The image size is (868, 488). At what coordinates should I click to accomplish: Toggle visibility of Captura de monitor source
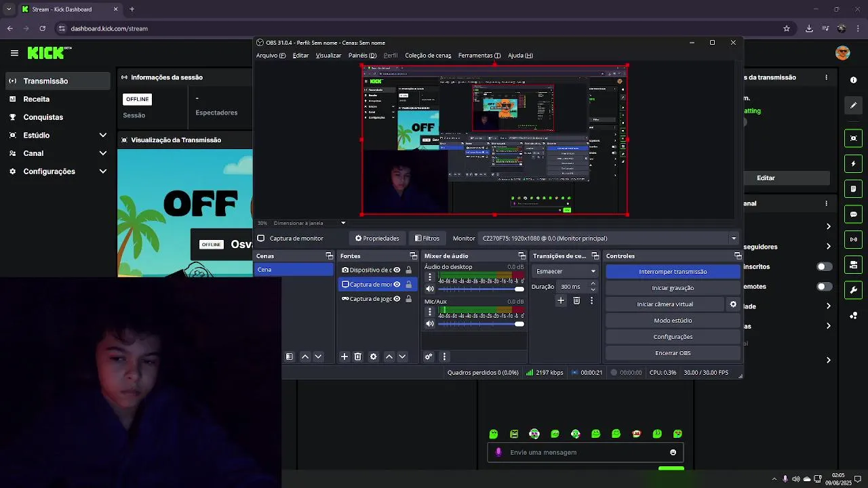coord(397,285)
